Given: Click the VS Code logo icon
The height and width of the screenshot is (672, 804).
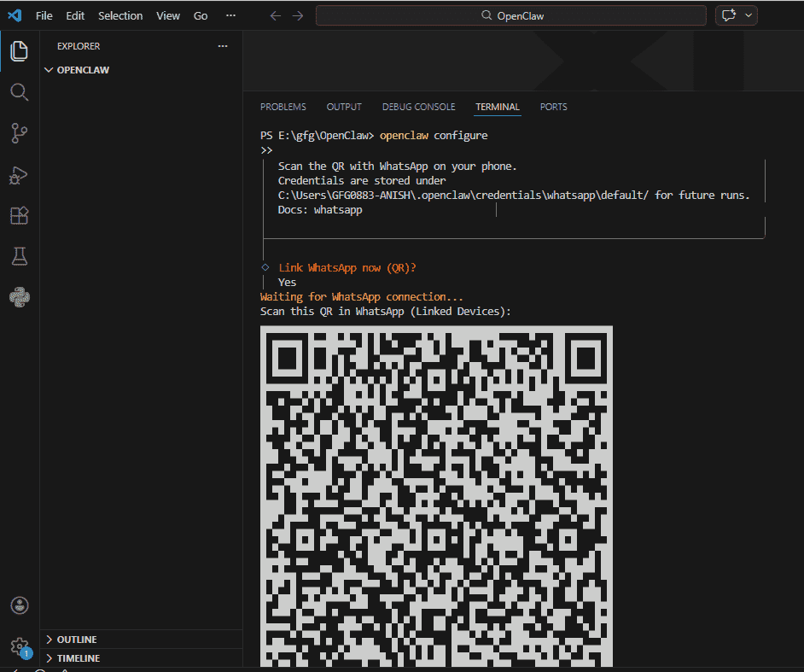Looking at the screenshot, I should (15, 15).
